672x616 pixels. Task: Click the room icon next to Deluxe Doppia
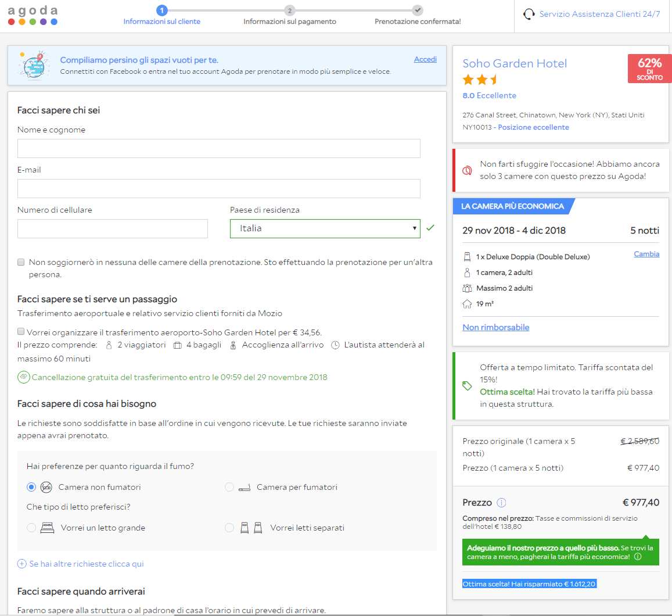467,257
